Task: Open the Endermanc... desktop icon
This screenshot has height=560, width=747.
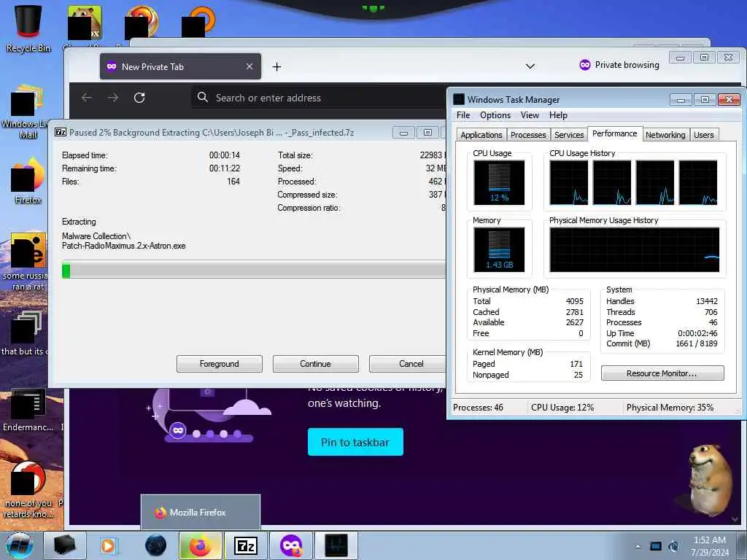Action: (28, 410)
